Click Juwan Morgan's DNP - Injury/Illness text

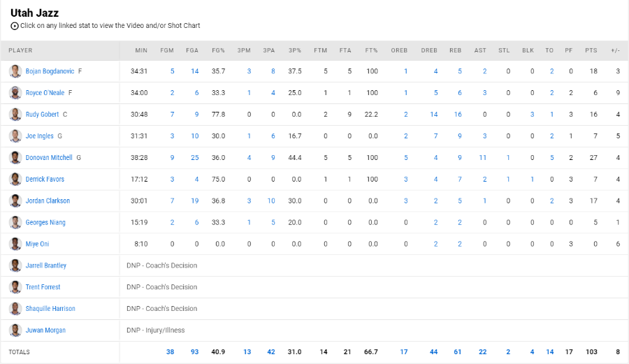pos(156,330)
